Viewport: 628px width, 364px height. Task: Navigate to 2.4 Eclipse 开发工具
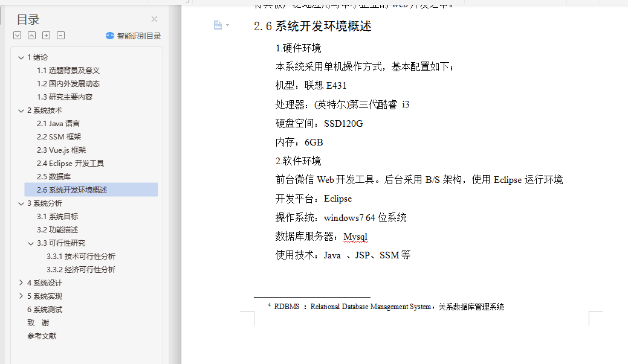click(x=70, y=163)
